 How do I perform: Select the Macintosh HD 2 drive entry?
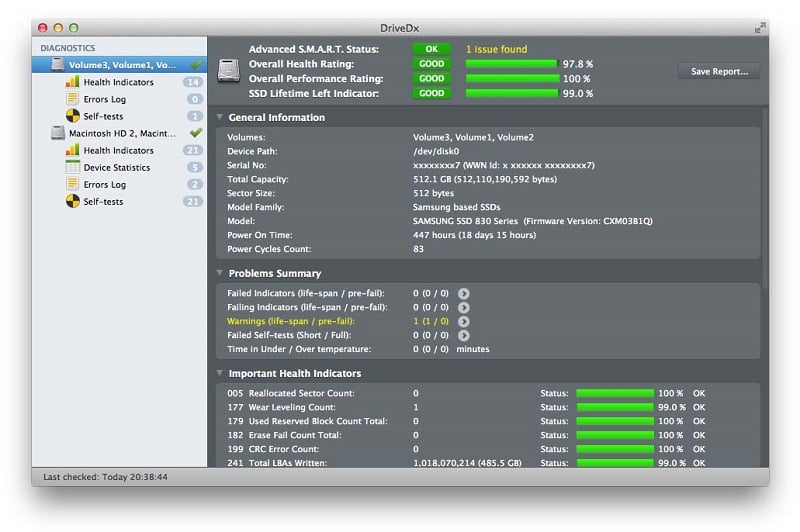tap(119, 133)
